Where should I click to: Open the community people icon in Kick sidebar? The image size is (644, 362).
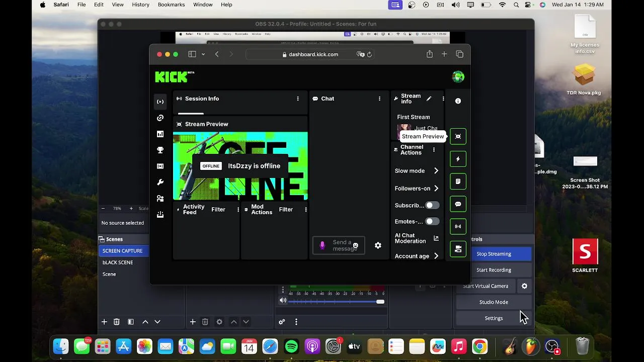click(x=160, y=198)
